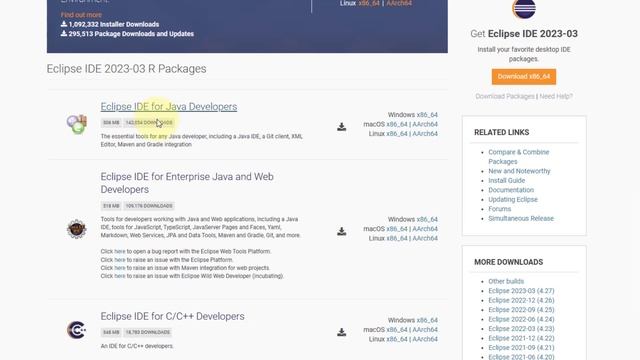Open Eclipse 2022-03 (4.23) link
The width and height of the screenshot is (640, 360).
coord(521,329)
